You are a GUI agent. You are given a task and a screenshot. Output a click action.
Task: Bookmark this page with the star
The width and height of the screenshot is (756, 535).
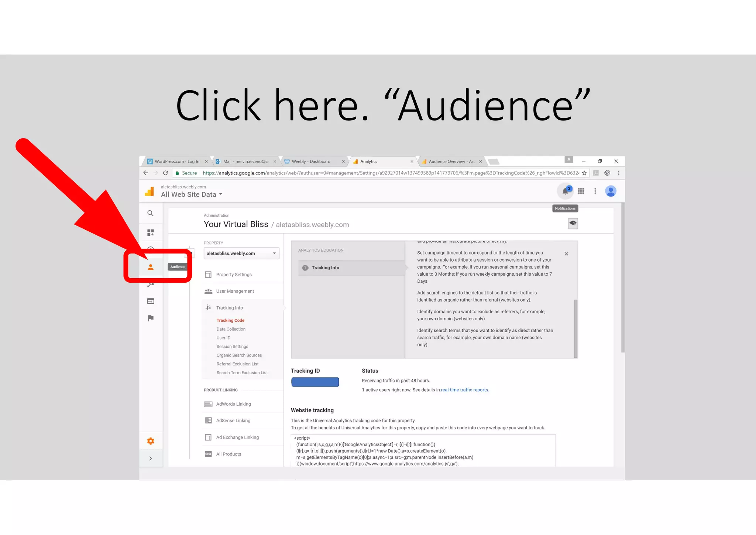(584, 173)
